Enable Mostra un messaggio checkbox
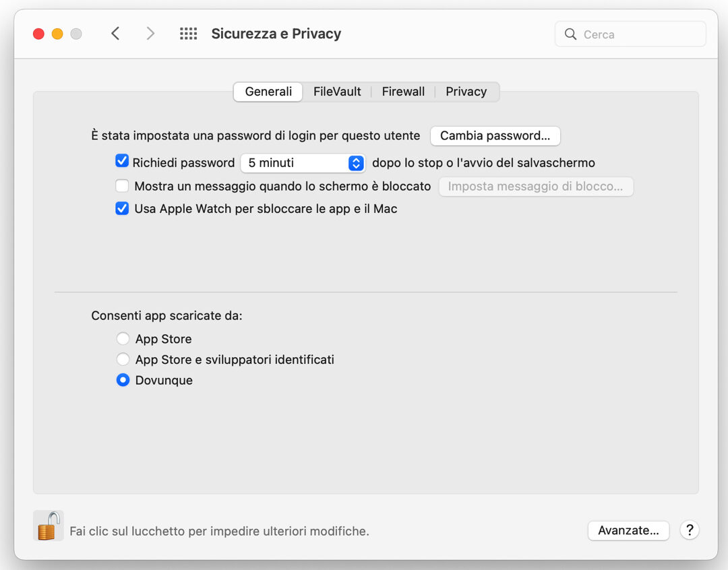Image resolution: width=728 pixels, height=570 pixels. tap(122, 186)
